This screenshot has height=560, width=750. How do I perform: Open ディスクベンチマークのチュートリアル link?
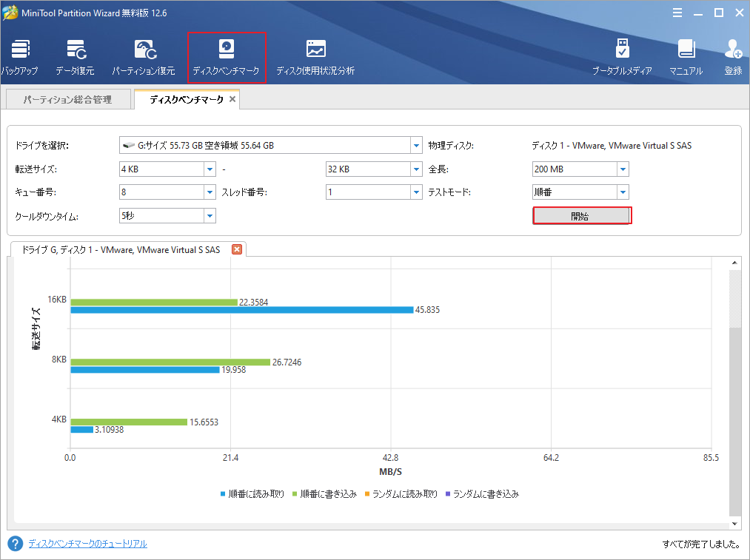pos(87,544)
